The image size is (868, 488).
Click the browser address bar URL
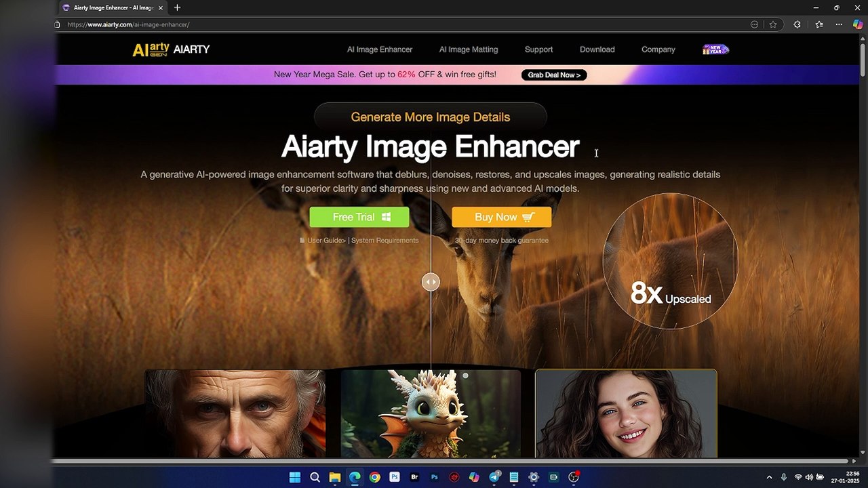point(128,24)
